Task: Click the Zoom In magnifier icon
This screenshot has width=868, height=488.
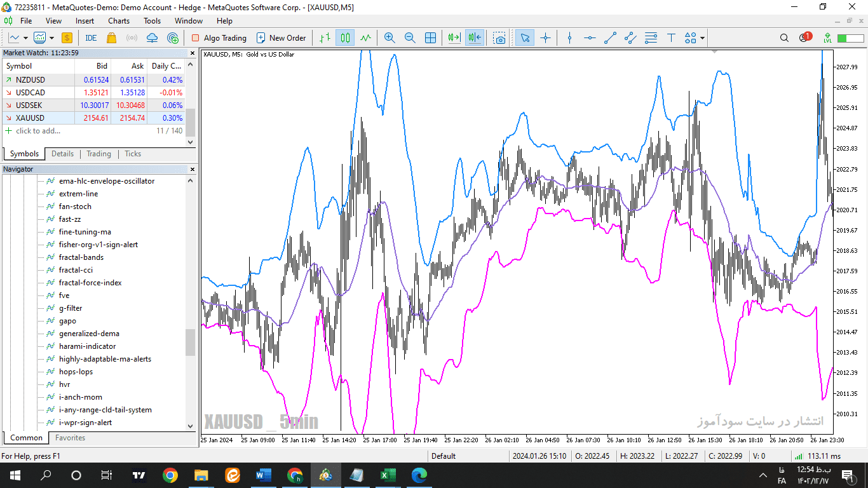Action: coord(390,38)
